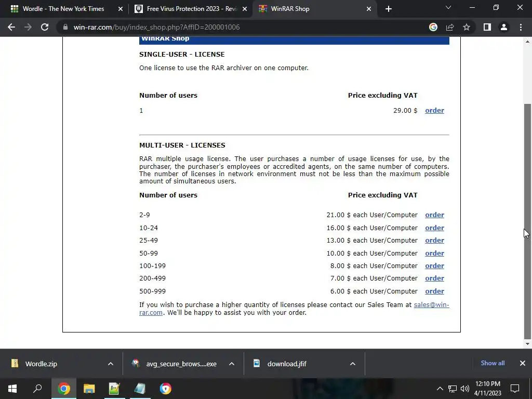
Task: Click the padlock site info icon
Action: tap(65, 27)
